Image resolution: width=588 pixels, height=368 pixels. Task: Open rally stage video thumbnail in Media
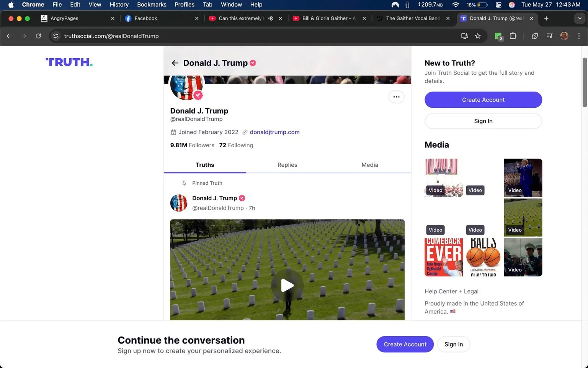click(444, 178)
